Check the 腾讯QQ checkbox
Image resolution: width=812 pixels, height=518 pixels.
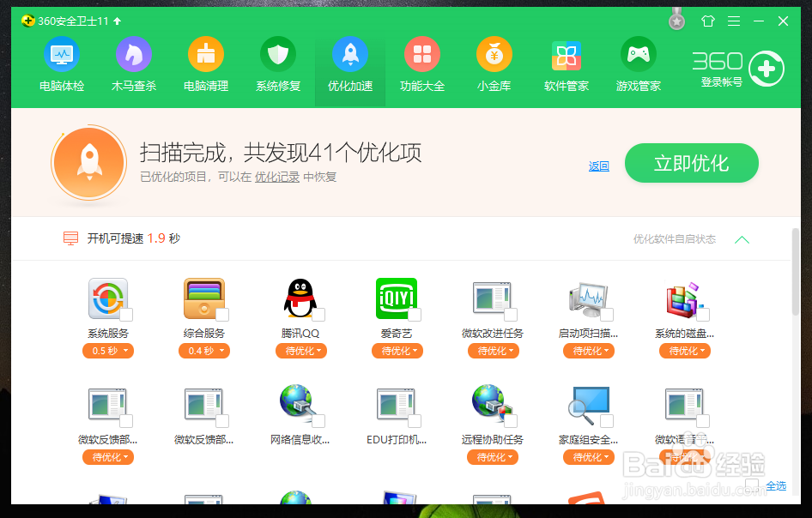pos(318,315)
